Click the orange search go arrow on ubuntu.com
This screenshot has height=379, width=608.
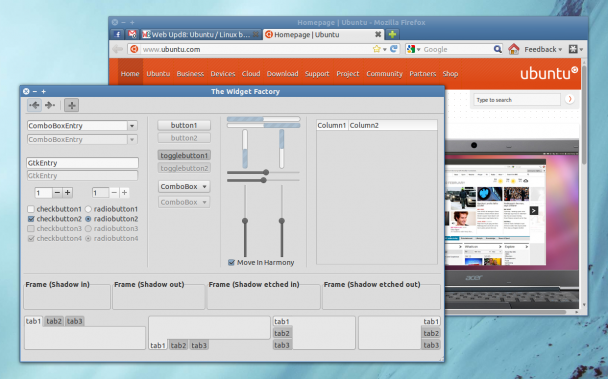tap(569, 99)
